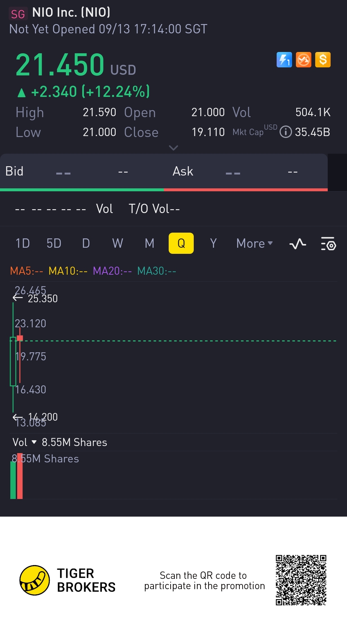Select the 5D chart tab
The height and width of the screenshot is (644, 347).
(54, 244)
